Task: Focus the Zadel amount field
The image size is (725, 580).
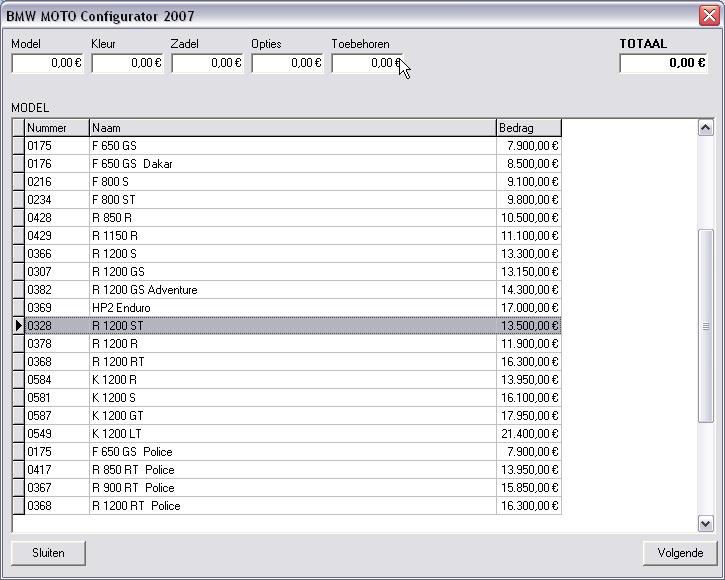Action: point(207,63)
